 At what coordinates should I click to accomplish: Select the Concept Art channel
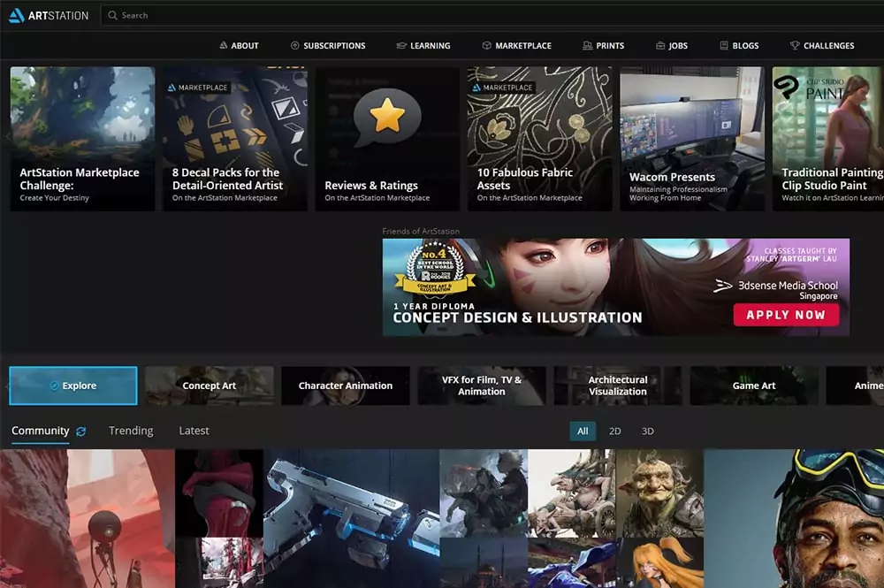[x=210, y=386]
